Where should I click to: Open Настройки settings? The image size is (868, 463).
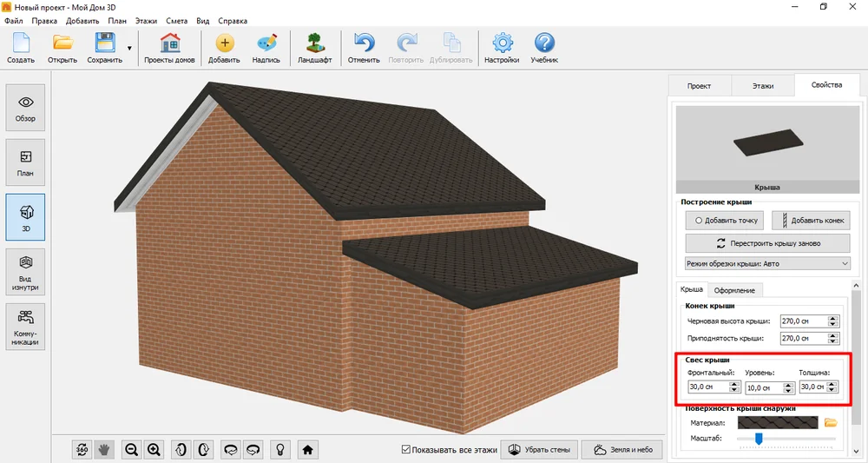pos(502,48)
